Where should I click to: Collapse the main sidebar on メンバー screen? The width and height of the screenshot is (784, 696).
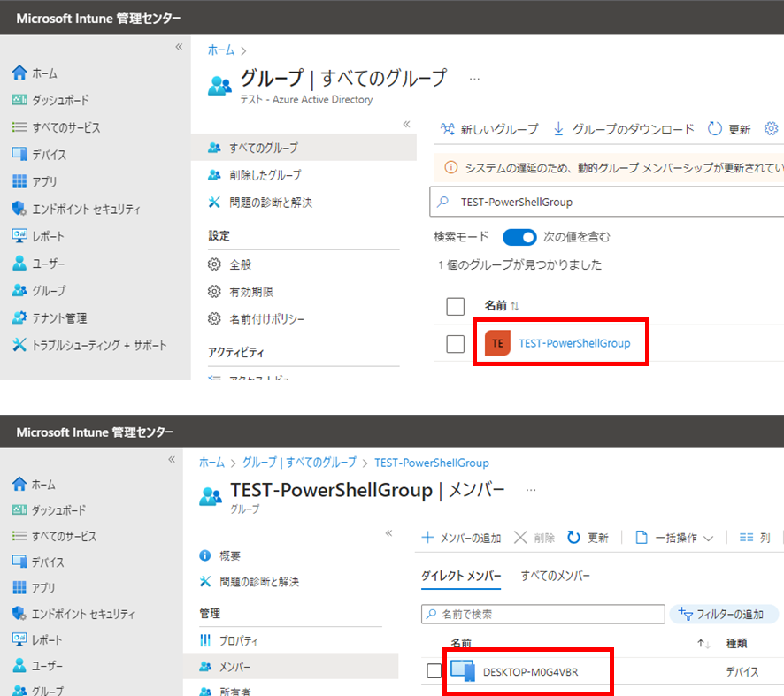click(x=172, y=459)
